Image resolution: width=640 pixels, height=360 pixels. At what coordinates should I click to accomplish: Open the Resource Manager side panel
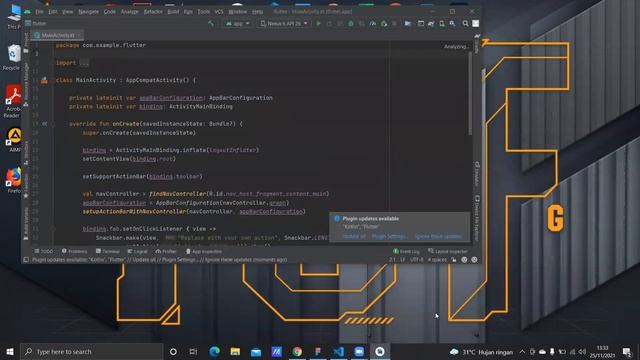tap(26, 84)
